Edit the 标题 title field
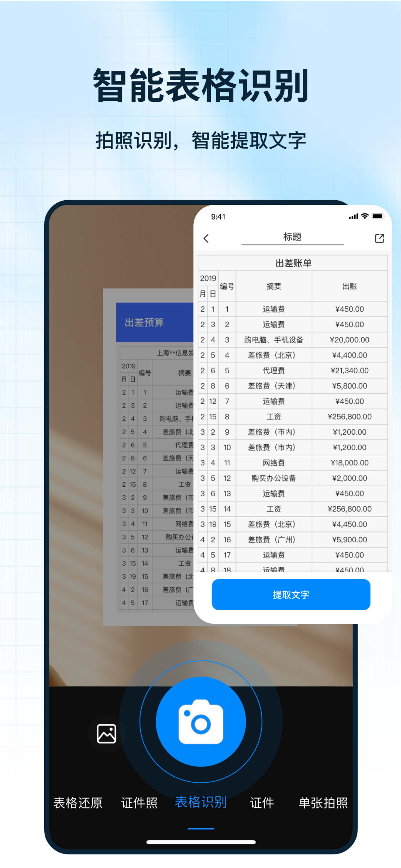This screenshot has width=401, height=868. click(293, 237)
